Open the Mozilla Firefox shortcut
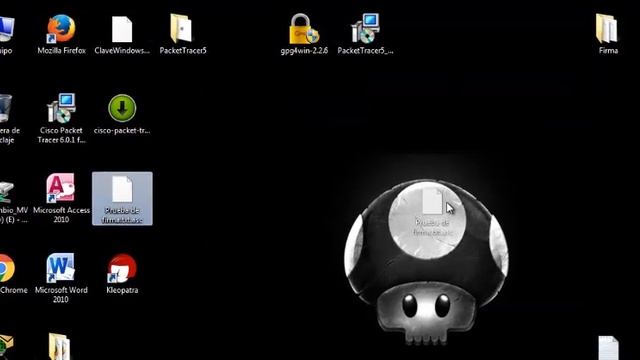The width and height of the screenshot is (640, 360). coord(61,29)
